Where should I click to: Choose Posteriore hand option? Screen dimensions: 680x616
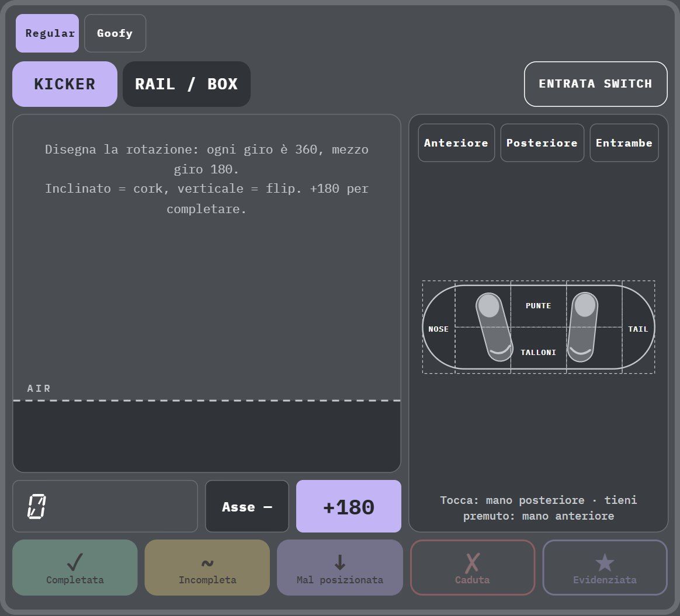point(542,142)
